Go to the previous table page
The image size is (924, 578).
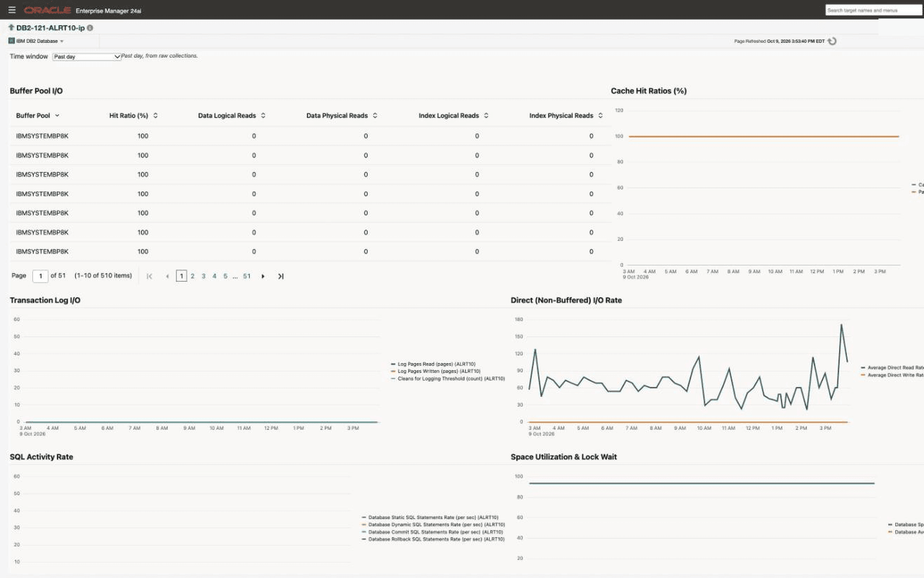167,276
